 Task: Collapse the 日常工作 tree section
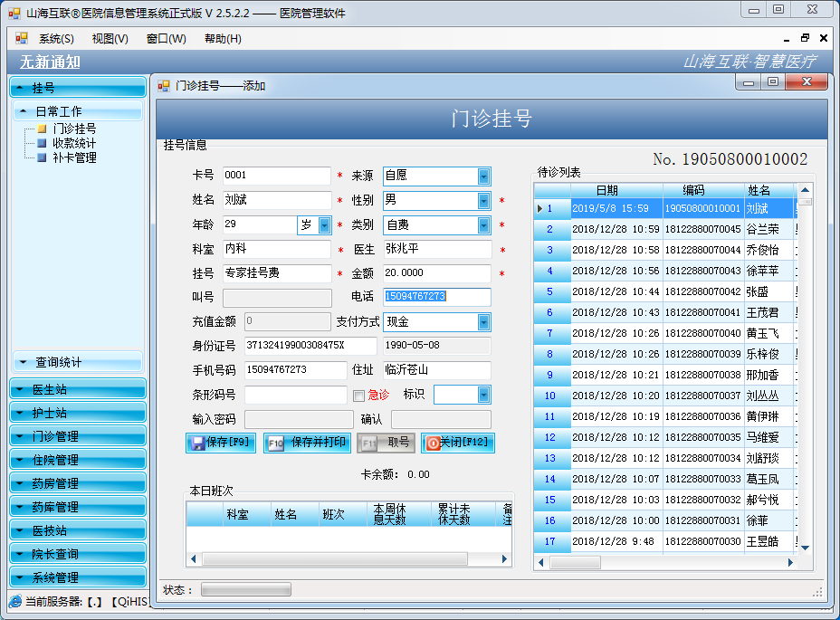[24, 111]
